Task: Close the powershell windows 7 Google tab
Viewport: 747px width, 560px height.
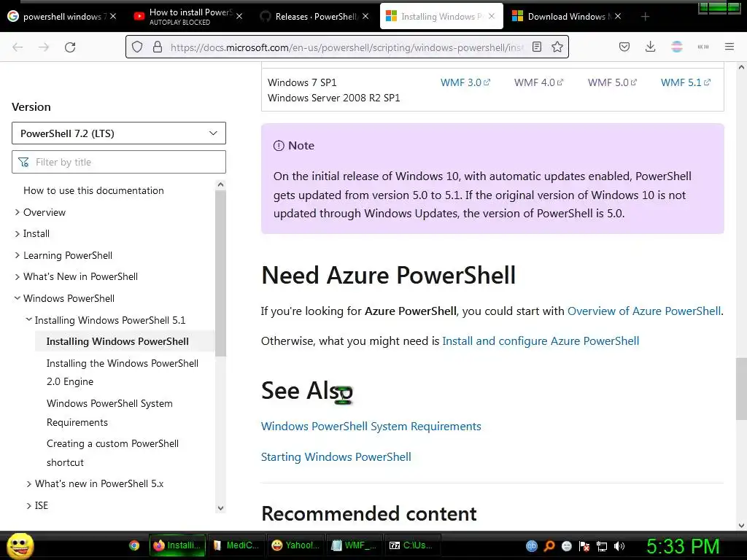Action: pyautogui.click(x=113, y=16)
